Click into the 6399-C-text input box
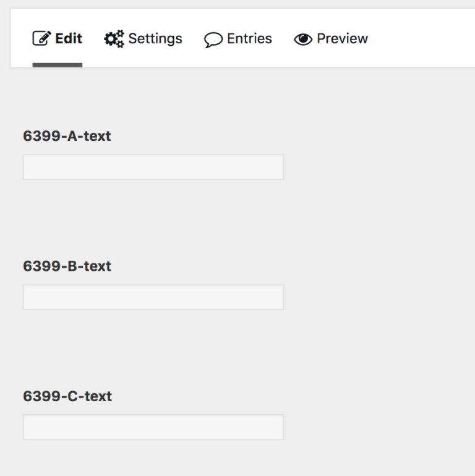The image size is (475, 476). pyautogui.click(x=153, y=427)
